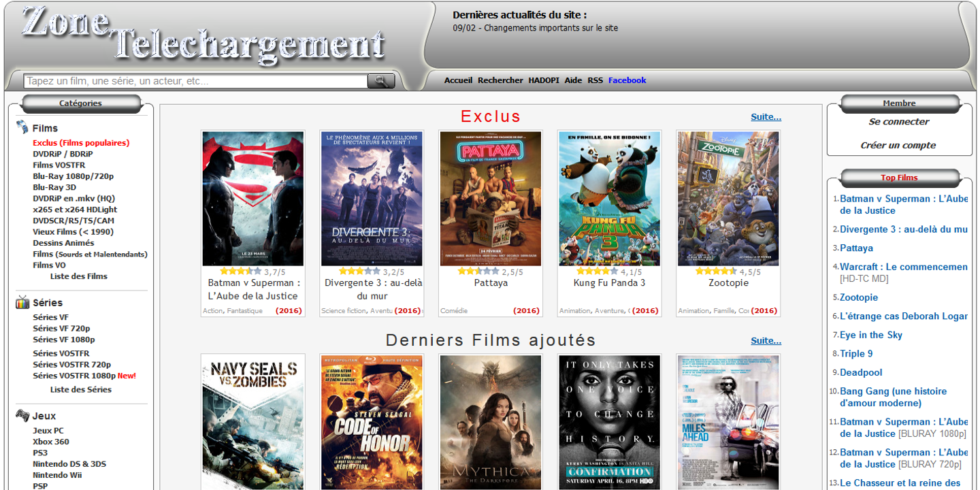Screen dimensions: 980x490
Task: Type in the film search field
Action: point(195,81)
